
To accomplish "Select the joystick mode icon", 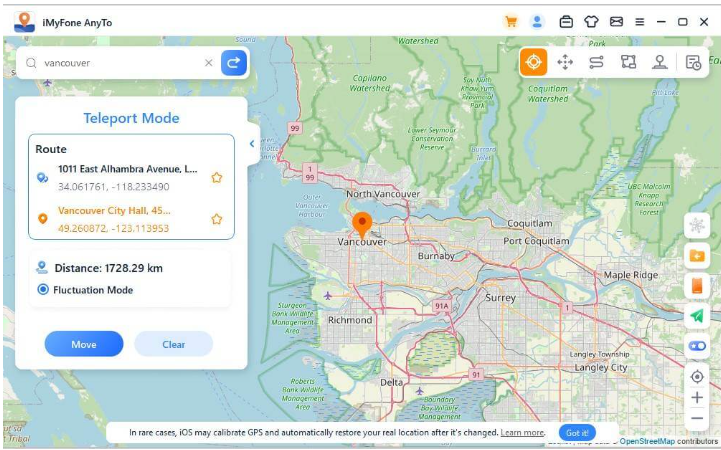I will coord(660,62).
